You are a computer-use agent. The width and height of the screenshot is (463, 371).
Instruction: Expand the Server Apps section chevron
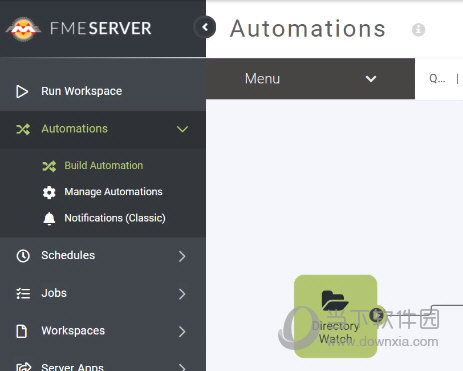point(182,367)
